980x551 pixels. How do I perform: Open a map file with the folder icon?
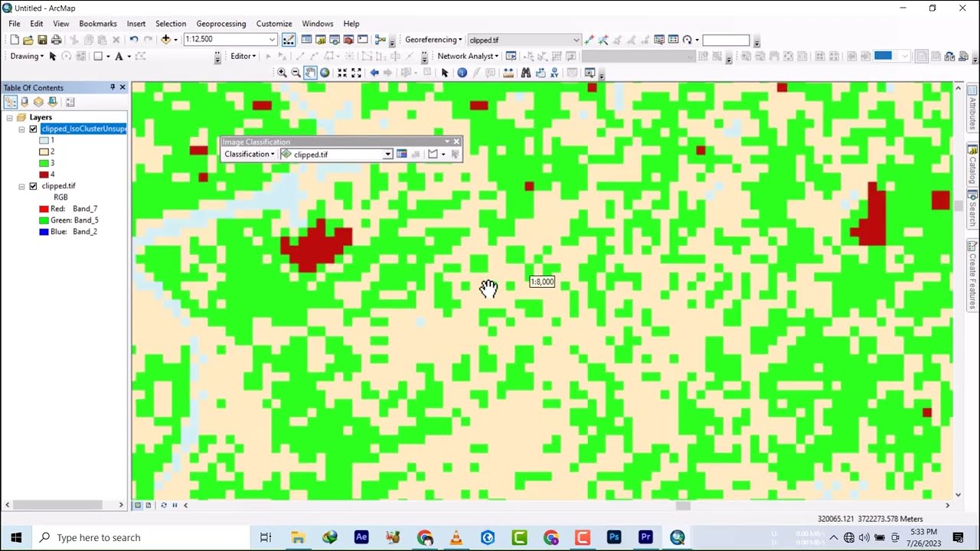click(x=28, y=40)
